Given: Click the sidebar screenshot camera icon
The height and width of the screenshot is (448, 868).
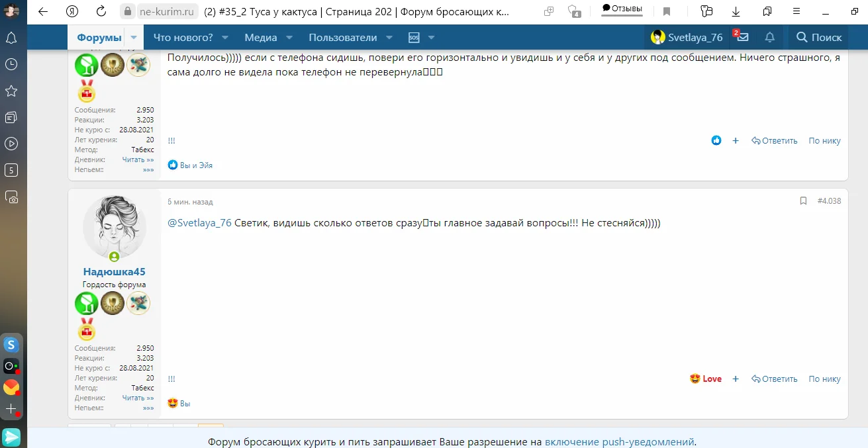Looking at the screenshot, I should tap(11, 197).
